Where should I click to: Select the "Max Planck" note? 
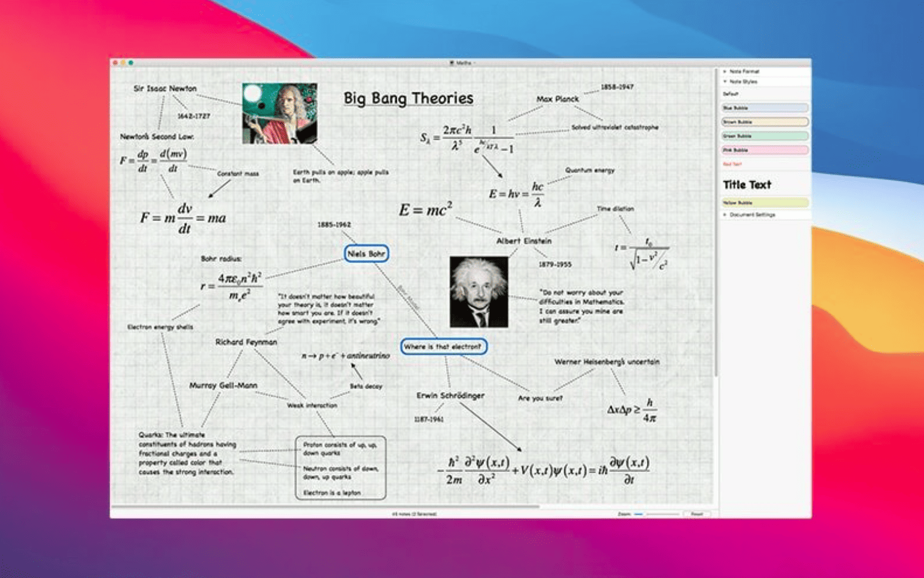[557, 99]
